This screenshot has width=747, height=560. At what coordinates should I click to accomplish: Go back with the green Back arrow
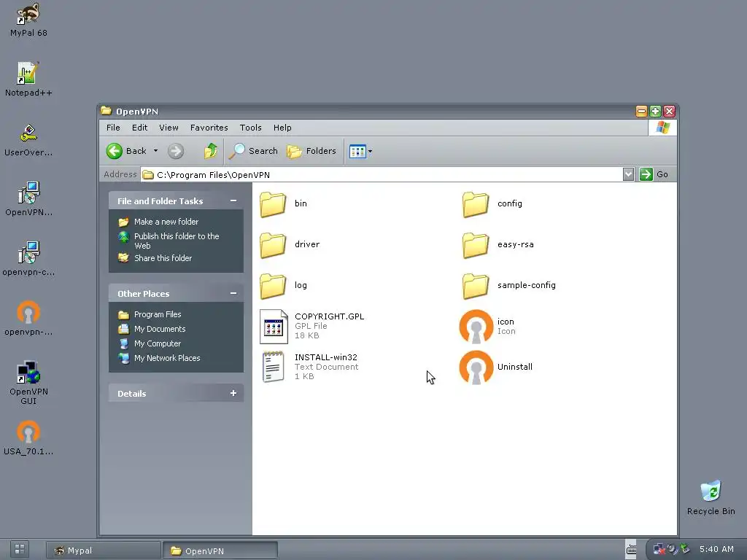125,151
